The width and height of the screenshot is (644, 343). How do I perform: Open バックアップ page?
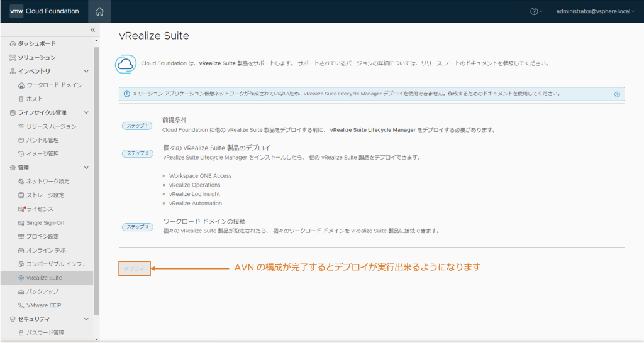click(43, 291)
